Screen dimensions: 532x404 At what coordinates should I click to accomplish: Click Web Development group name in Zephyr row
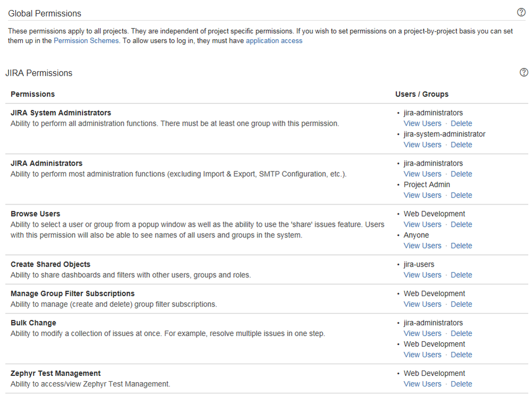pos(435,374)
